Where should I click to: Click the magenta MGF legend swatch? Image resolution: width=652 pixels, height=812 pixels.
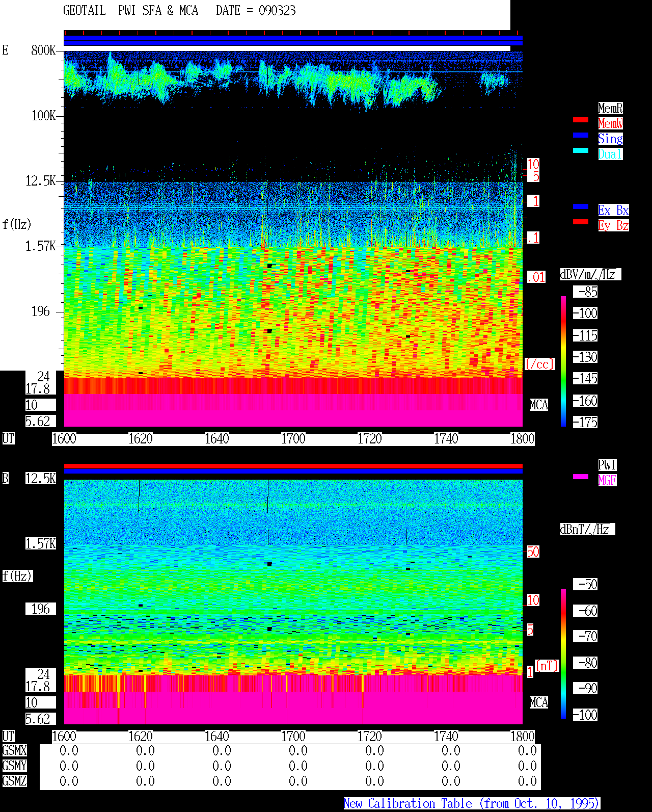581,477
